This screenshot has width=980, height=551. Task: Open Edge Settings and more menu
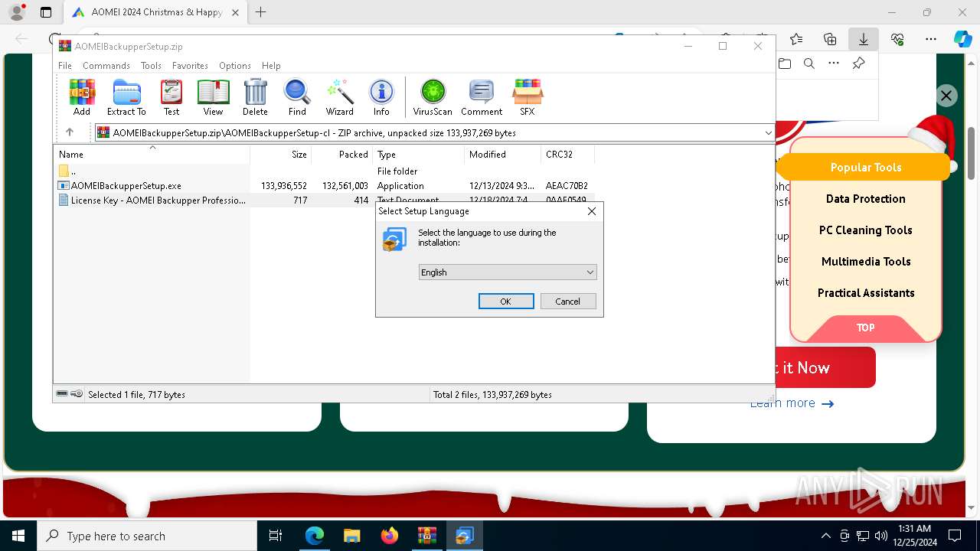click(x=930, y=39)
